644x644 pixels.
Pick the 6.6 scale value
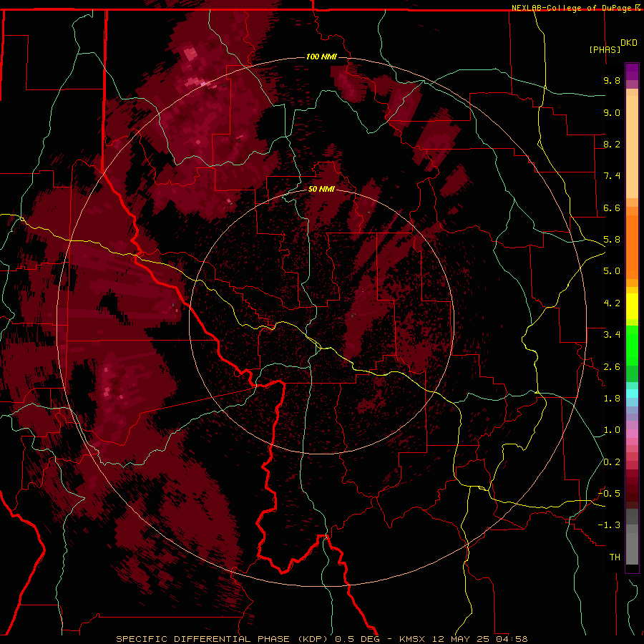coord(612,208)
